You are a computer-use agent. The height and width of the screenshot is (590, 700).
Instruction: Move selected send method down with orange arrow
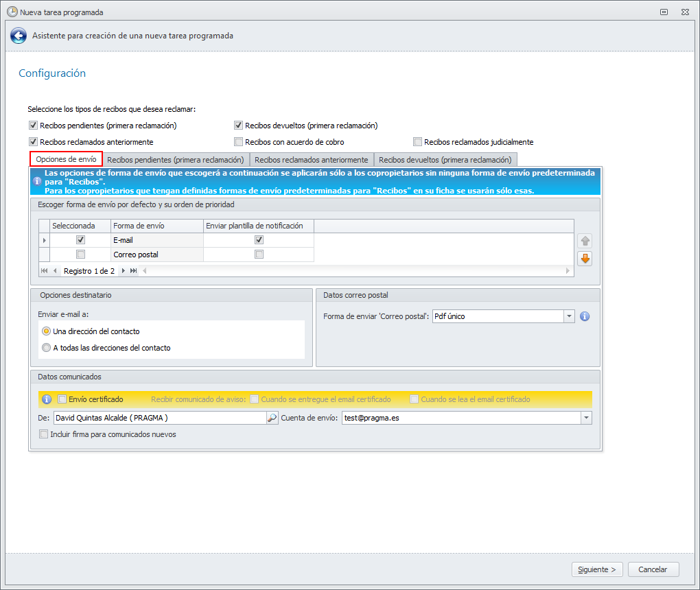pos(585,259)
